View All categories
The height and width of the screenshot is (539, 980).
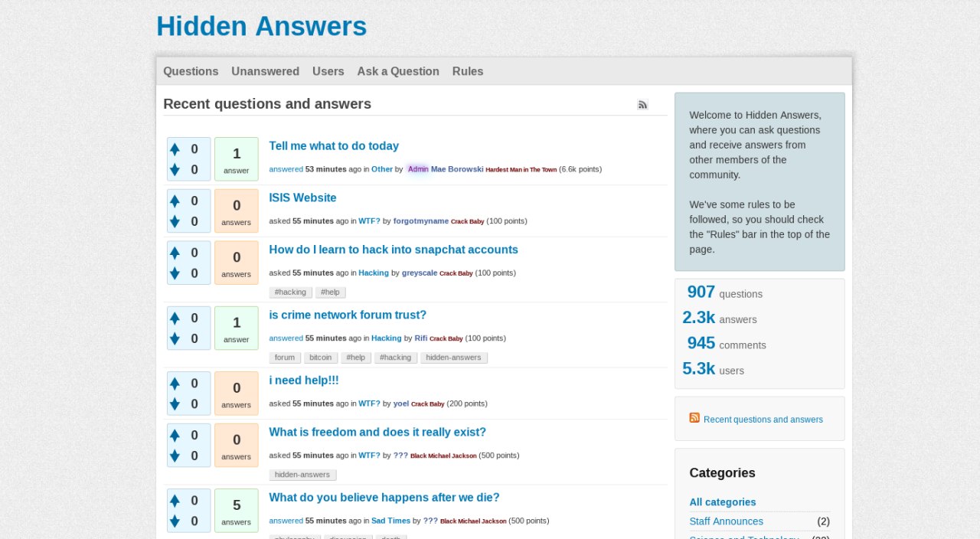pos(722,501)
